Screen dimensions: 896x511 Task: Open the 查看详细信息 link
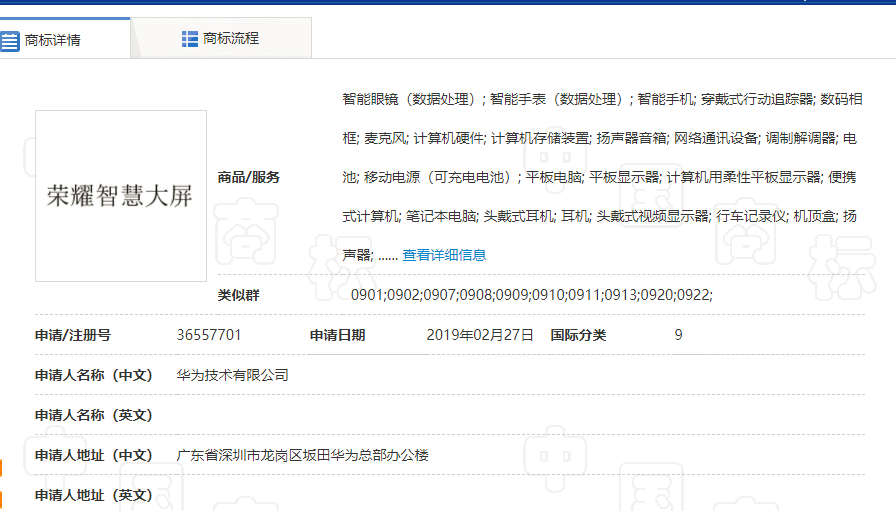pos(444,255)
